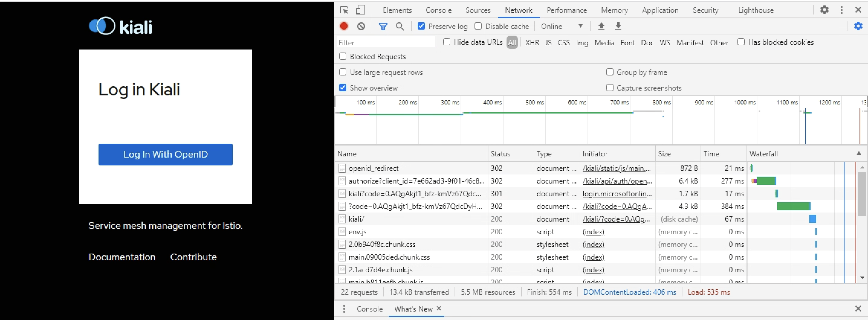Open the Documentation link

tap(122, 257)
